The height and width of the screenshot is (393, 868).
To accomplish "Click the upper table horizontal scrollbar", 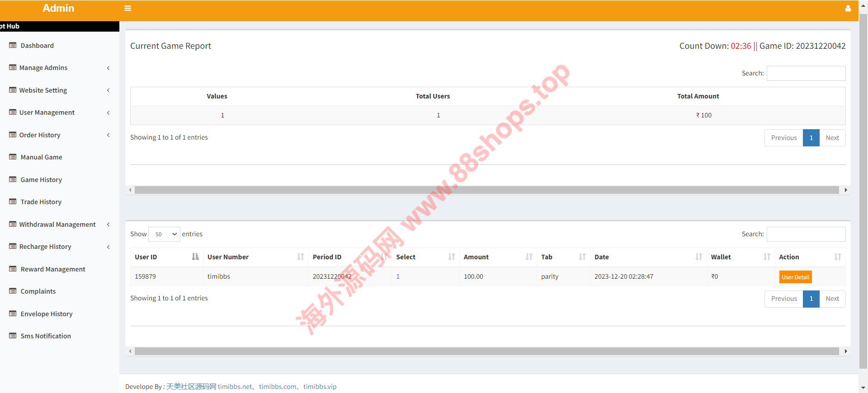I will coord(486,190).
